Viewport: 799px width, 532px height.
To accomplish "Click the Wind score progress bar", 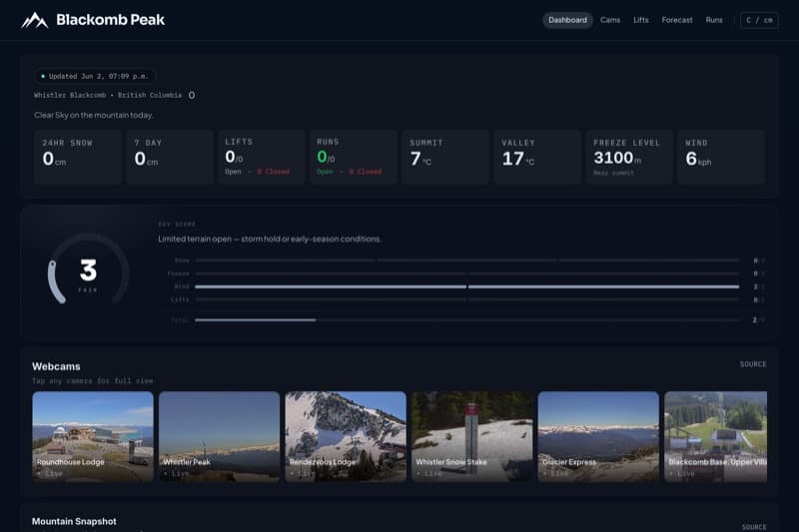I will pyautogui.click(x=466, y=286).
